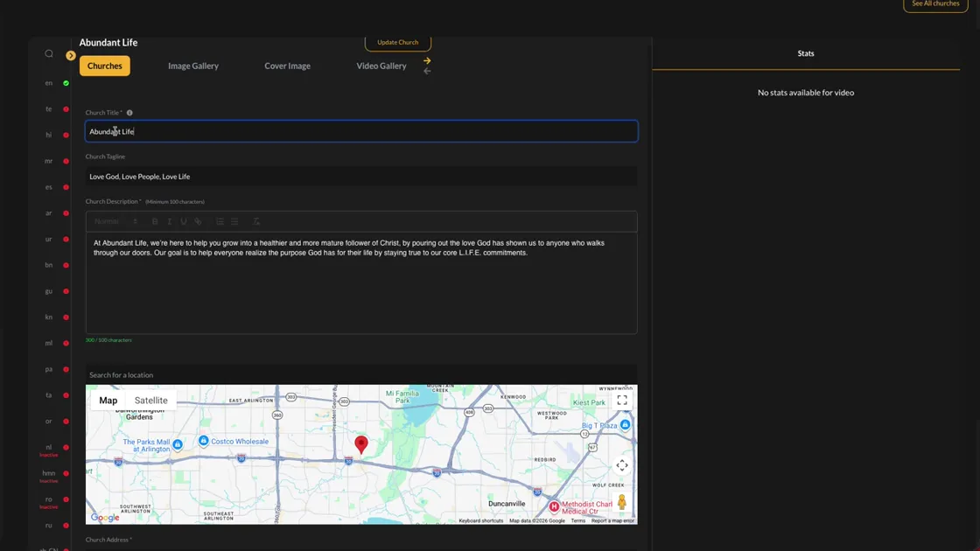Click the Update Church button
This screenshot has height=551, width=980.
click(x=398, y=43)
